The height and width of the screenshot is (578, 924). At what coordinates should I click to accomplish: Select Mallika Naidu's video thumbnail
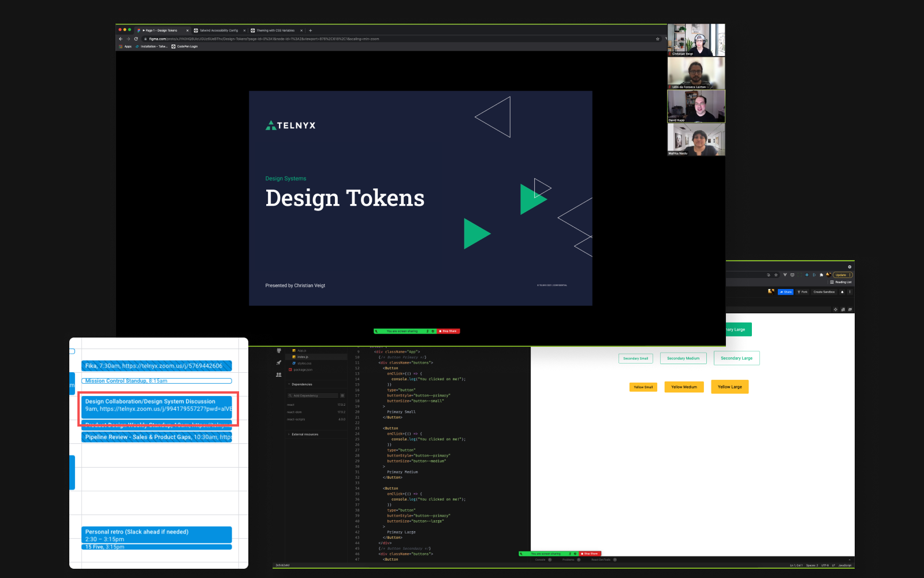[x=696, y=139]
